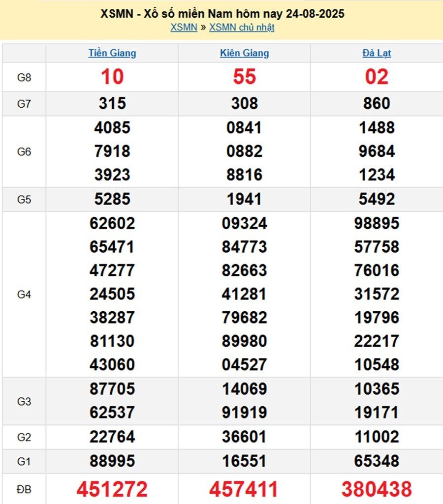The height and width of the screenshot is (504, 443).
Task: Select G7 number 860 for Đà Lạt
Action: pyautogui.click(x=377, y=103)
